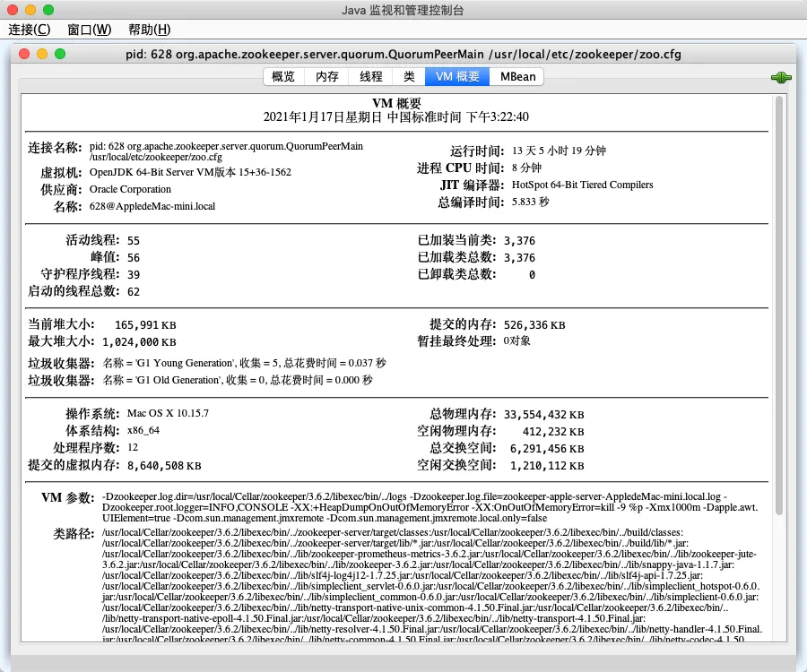Click the G1 Old Generation collector line
Image resolution: width=807 pixels, height=672 pixels.
[238, 380]
